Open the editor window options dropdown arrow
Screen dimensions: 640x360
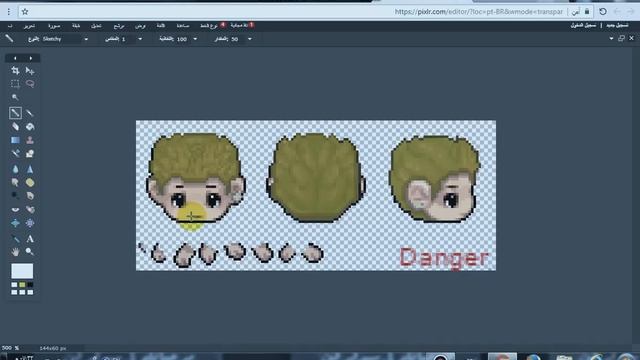611,38
